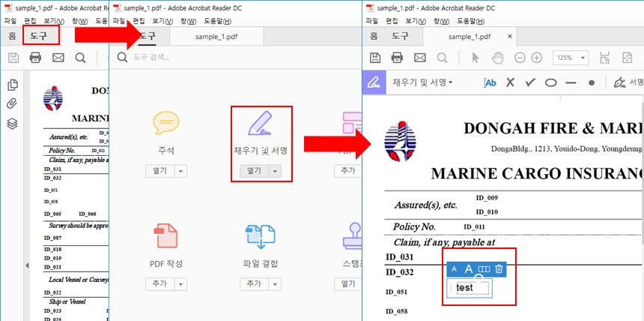This screenshot has width=644, height=321.
Task: Click the Policy No. text in the right window
Action: (x=414, y=226)
